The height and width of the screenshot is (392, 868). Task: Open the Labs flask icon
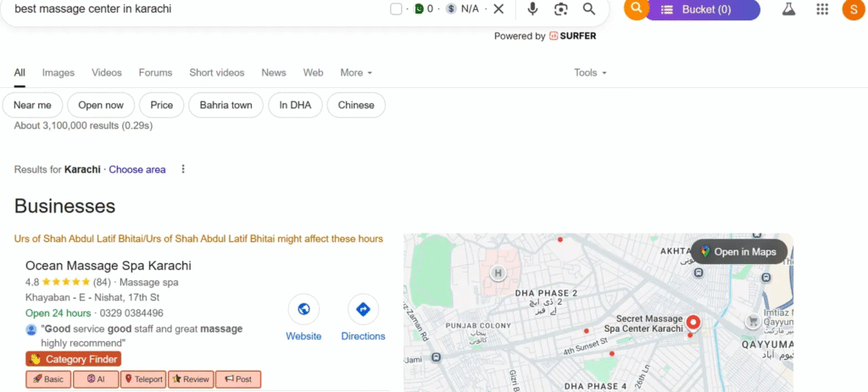[788, 8]
